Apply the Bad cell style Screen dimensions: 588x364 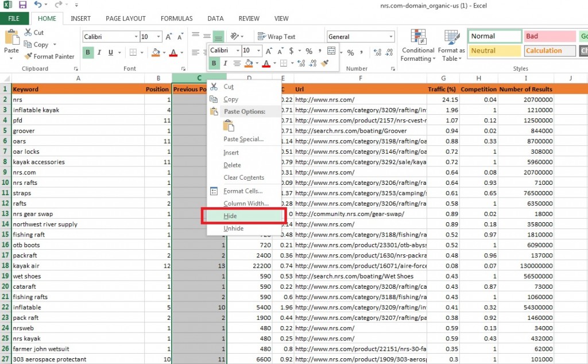tap(550, 36)
